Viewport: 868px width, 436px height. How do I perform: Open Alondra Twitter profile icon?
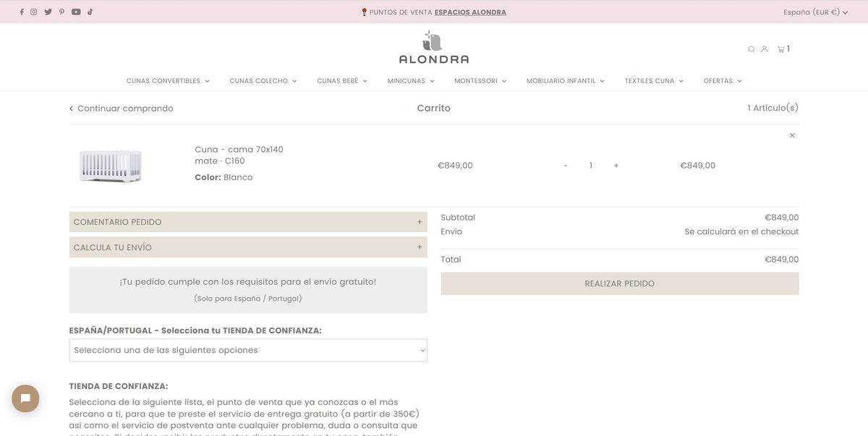pos(48,12)
